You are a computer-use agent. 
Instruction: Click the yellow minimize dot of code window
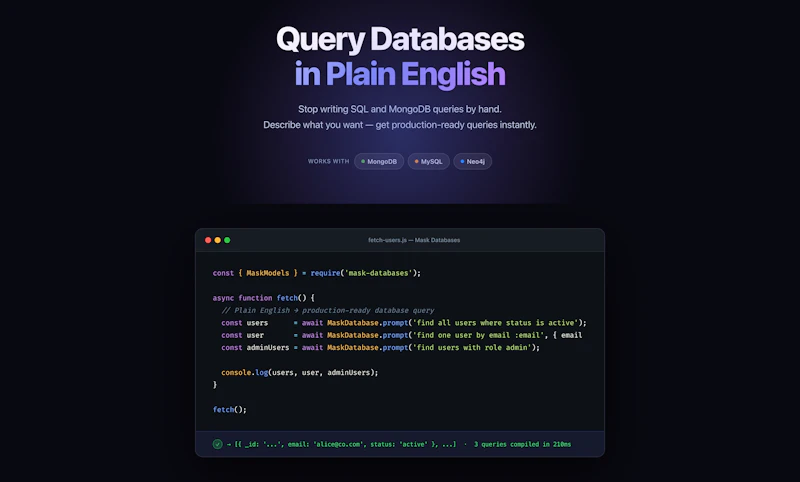point(218,240)
